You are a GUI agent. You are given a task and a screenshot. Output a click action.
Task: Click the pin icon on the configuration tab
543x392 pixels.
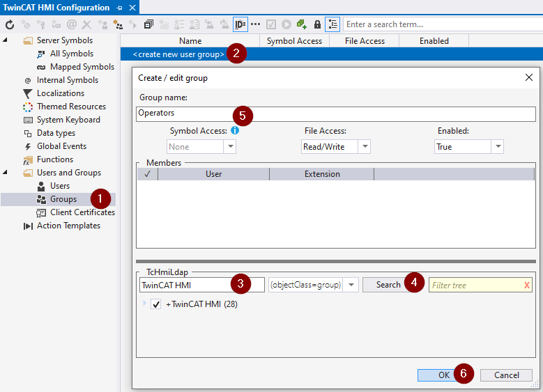pos(119,8)
